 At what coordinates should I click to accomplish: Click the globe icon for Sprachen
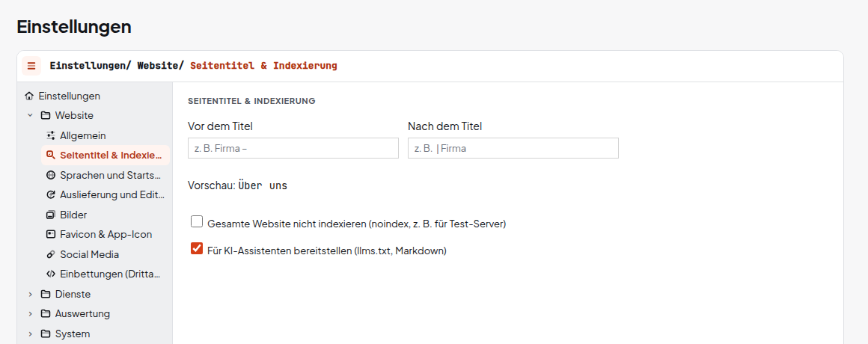click(51, 175)
